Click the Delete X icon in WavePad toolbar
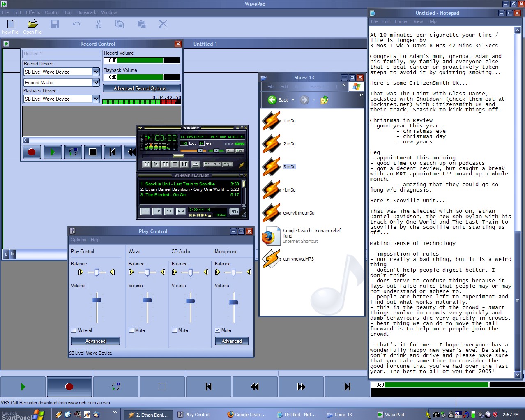This screenshot has width=525, height=420. [x=163, y=24]
